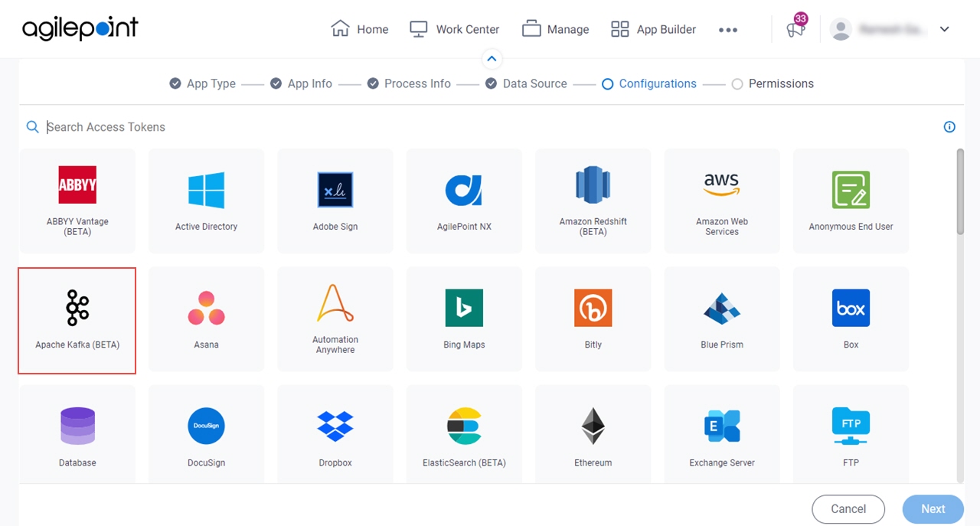Click the Cancel button
This screenshot has height=526, width=980.
click(848, 508)
